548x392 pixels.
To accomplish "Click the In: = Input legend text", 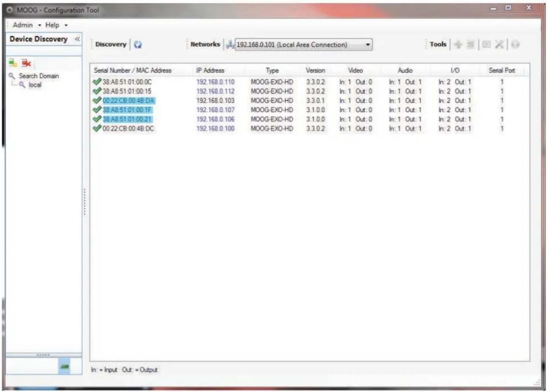I will tap(105, 370).
